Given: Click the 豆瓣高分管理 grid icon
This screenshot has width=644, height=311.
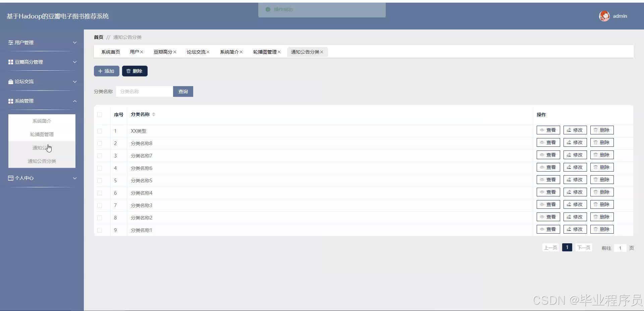Looking at the screenshot, I should 11,62.
